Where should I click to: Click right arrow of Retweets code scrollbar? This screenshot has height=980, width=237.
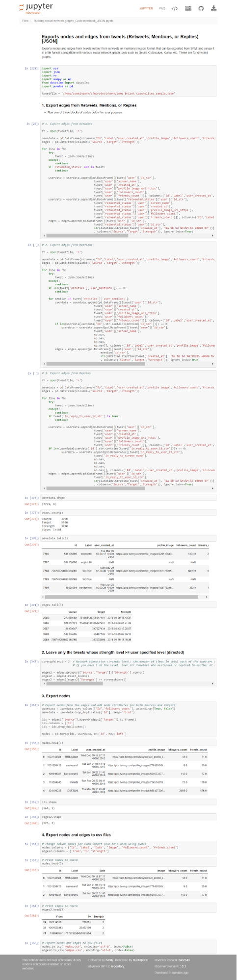coord(213,236)
